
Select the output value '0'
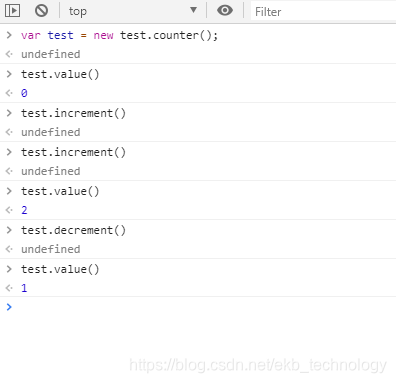[24, 93]
